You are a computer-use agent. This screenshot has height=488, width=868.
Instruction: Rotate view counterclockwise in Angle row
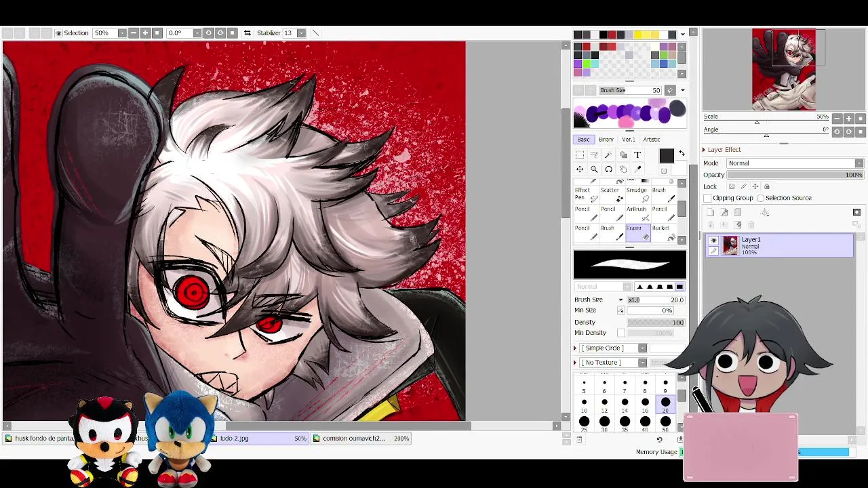837,131
